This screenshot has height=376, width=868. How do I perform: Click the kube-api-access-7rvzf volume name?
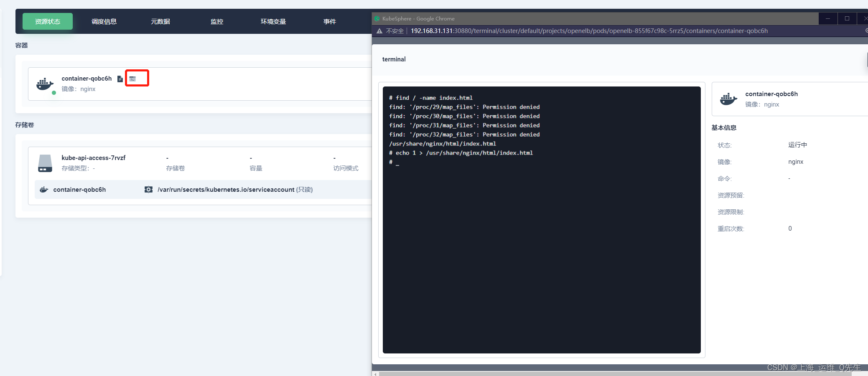point(94,158)
